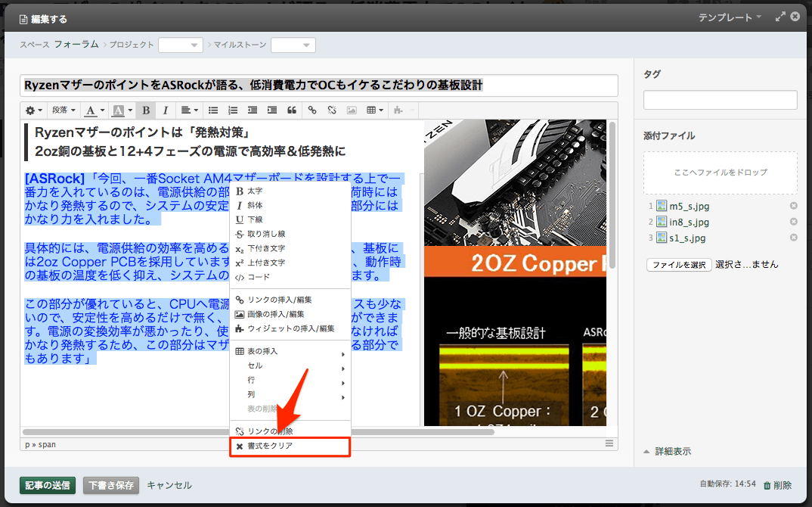Choose ウィジェットの挿入/編集 in the context menu
The image size is (812, 507).
290,328
